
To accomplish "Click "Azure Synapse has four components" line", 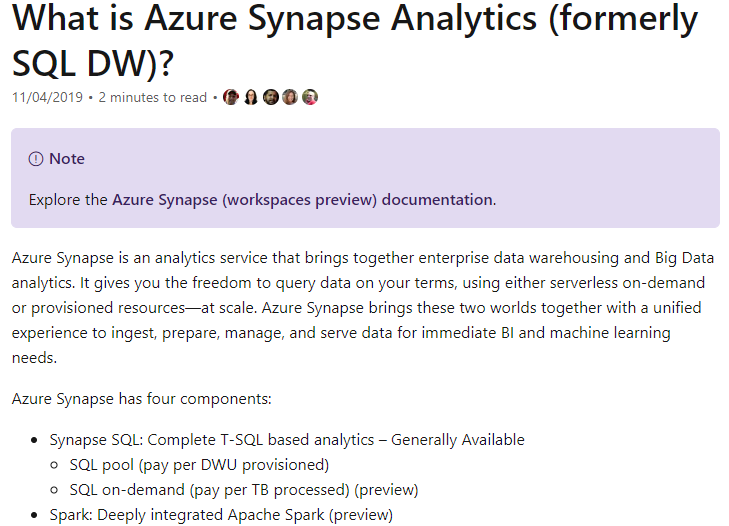I will click(141, 399).
